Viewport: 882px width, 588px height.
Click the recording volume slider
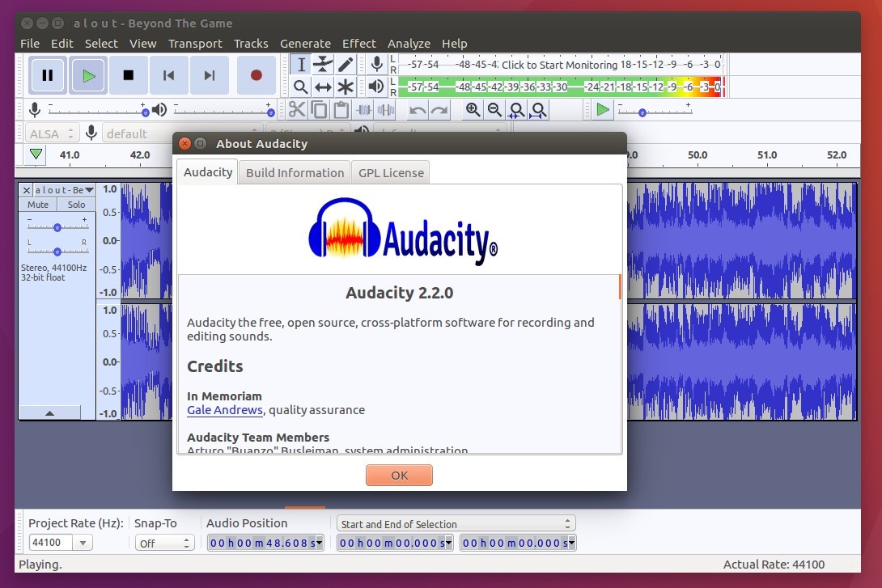click(97, 112)
